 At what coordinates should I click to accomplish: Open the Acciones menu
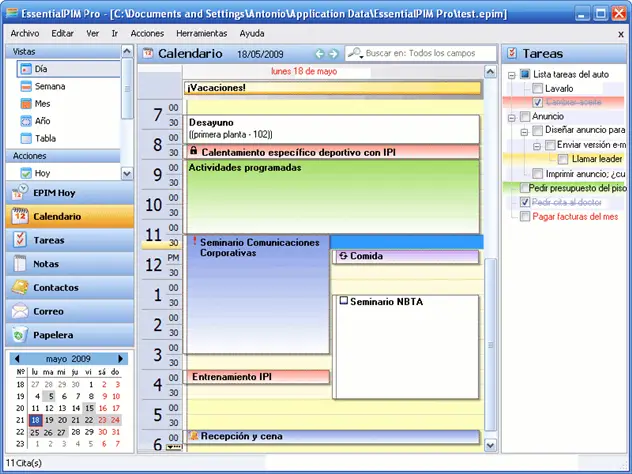click(147, 33)
